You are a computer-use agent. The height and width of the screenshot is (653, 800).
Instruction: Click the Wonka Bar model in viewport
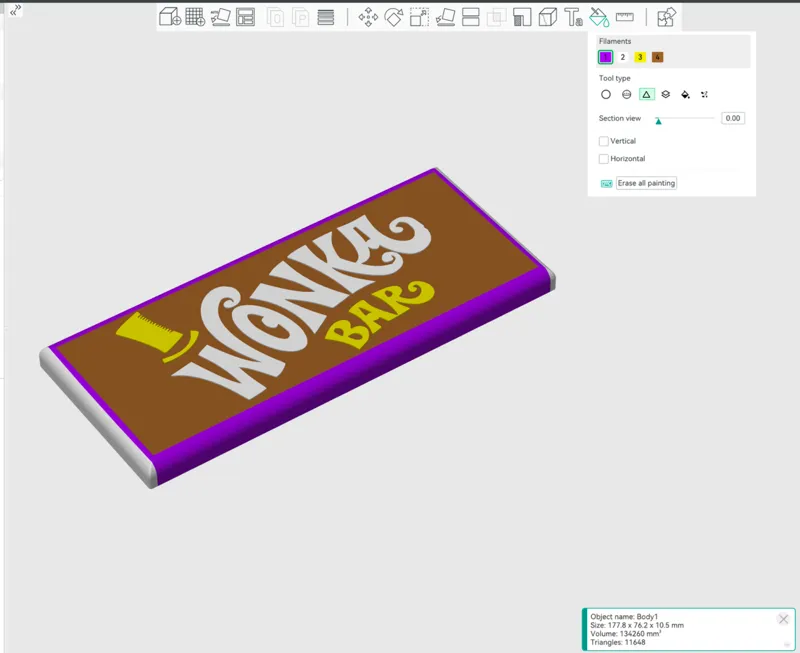[x=296, y=326]
